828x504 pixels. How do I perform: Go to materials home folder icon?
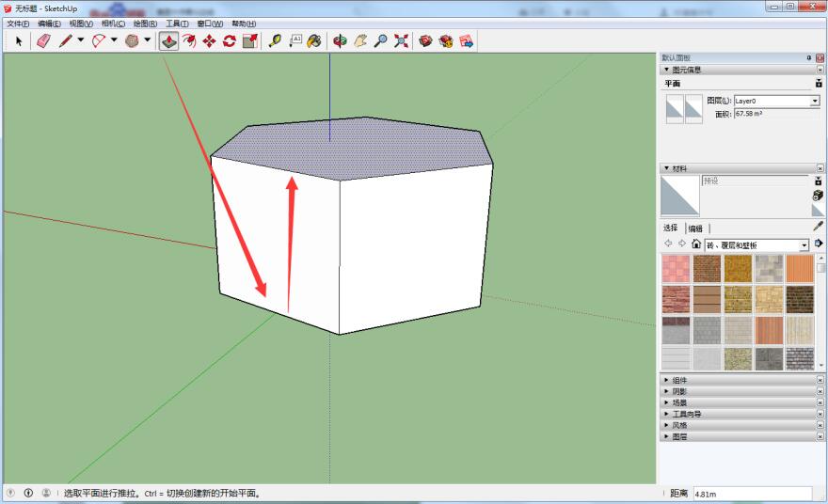(x=695, y=244)
